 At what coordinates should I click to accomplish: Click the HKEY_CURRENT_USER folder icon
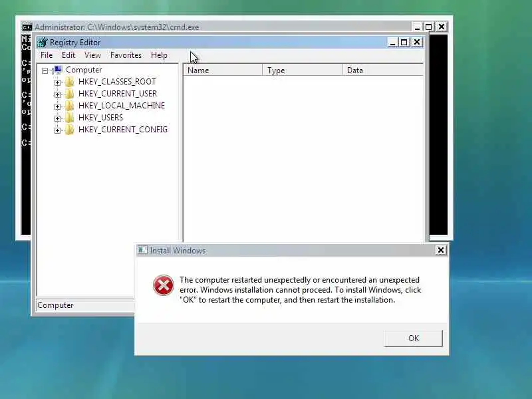[x=69, y=94]
